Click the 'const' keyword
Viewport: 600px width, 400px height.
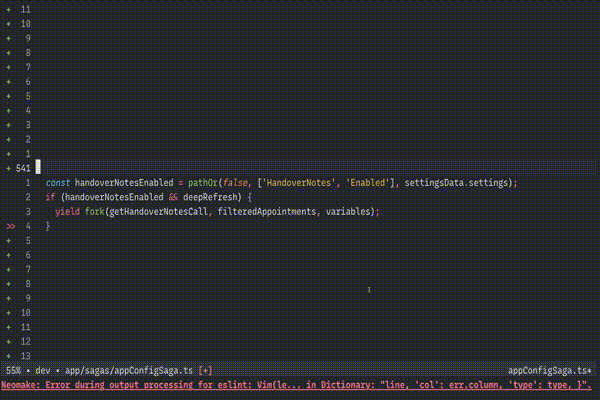[58, 183]
